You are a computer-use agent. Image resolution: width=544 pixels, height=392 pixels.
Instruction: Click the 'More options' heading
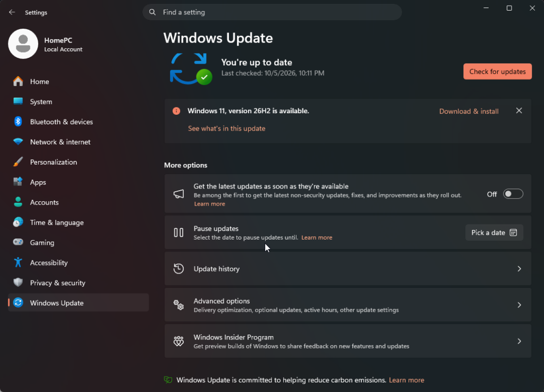tap(185, 165)
